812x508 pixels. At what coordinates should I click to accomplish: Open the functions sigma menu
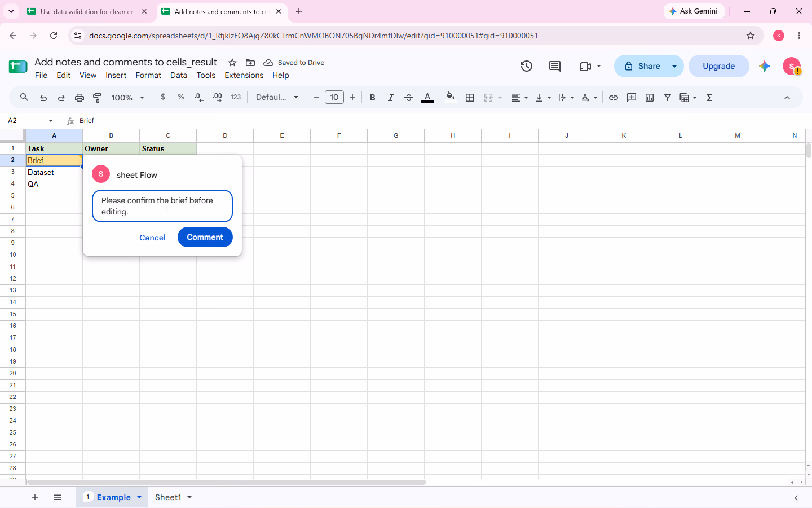click(709, 98)
